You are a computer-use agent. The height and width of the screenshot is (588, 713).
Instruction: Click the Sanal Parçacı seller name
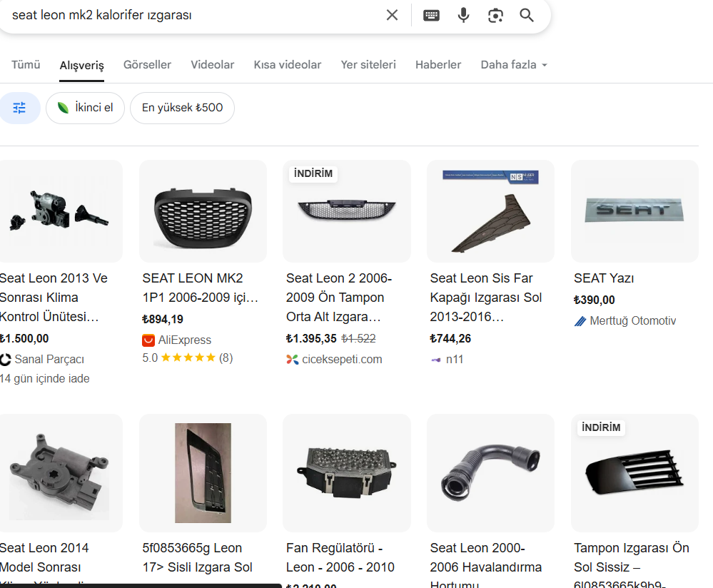(49, 359)
